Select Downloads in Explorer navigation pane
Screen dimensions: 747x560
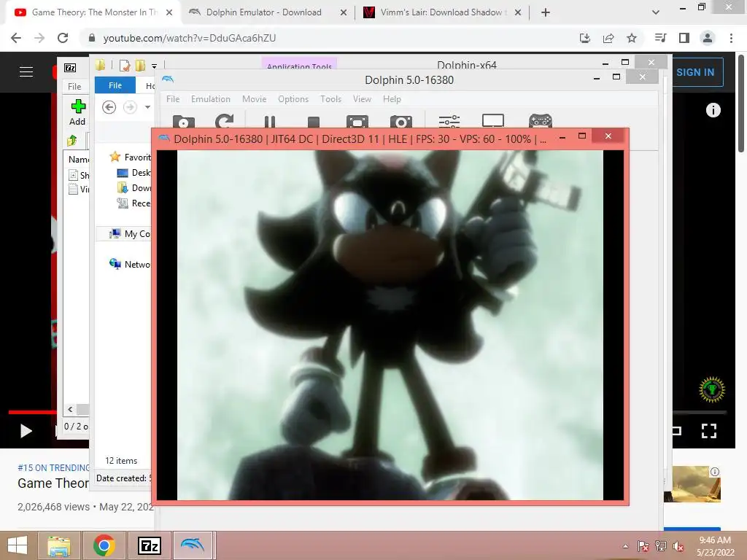pos(134,187)
